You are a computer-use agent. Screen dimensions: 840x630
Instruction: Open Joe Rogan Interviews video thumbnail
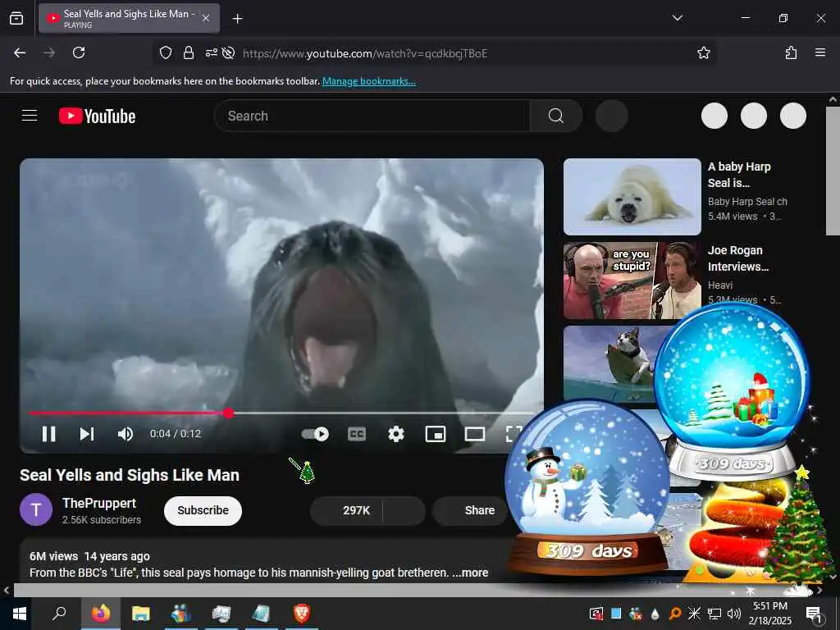click(x=632, y=281)
